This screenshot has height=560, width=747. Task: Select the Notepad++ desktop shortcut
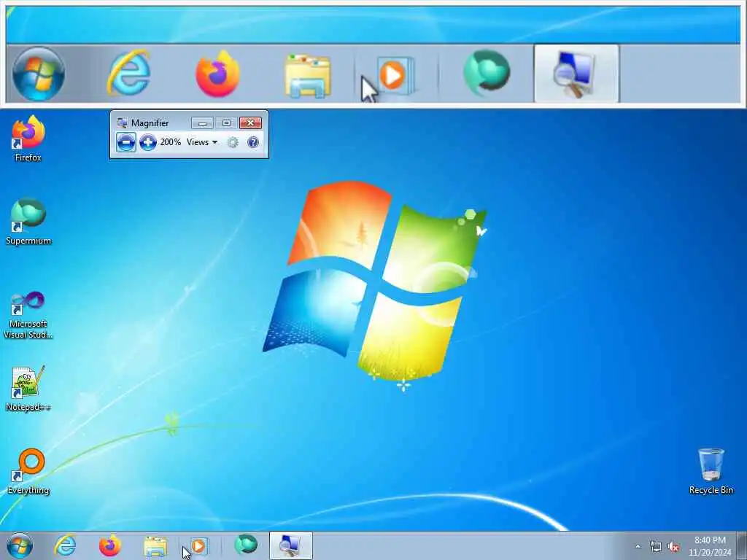28,389
